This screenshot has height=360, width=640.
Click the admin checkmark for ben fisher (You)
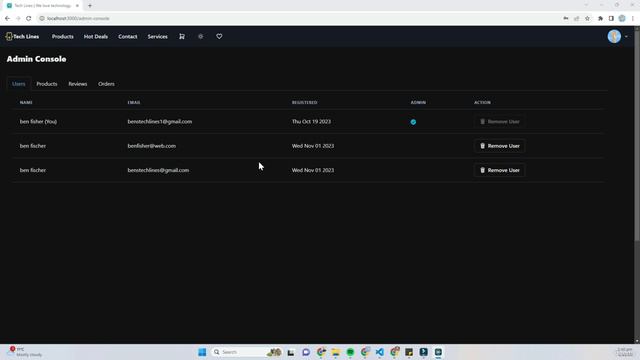(x=413, y=122)
